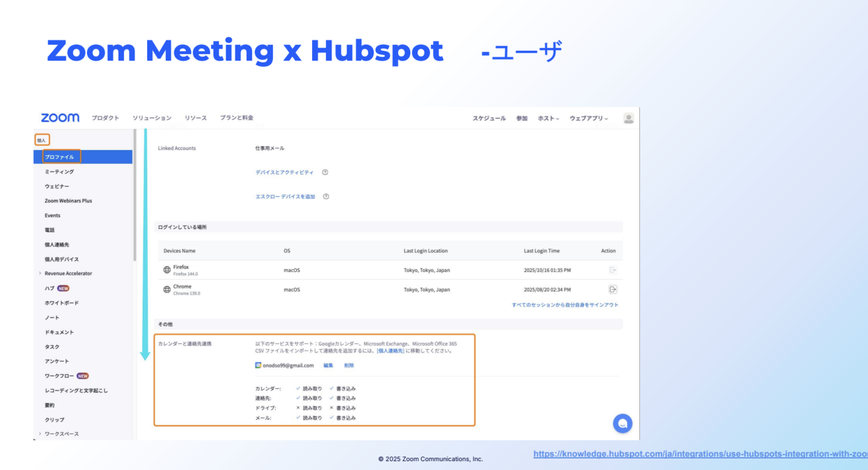Click すべてのセッションから自分自身をサインアウト link
The width and height of the screenshot is (868, 470).
tap(565, 305)
